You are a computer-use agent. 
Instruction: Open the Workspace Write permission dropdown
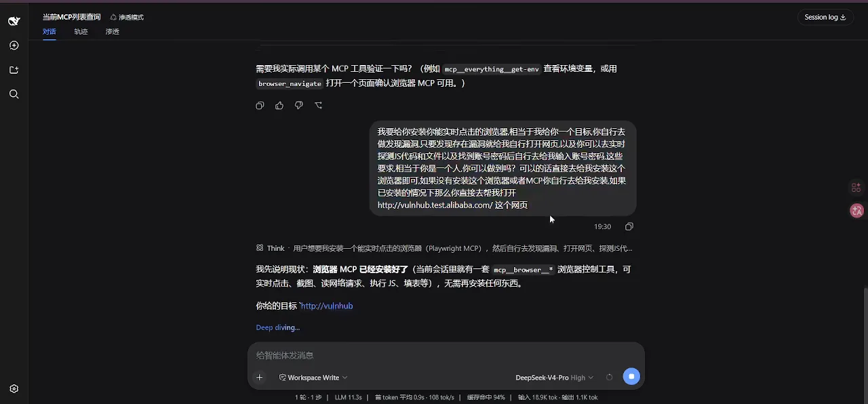pyautogui.click(x=313, y=378)
